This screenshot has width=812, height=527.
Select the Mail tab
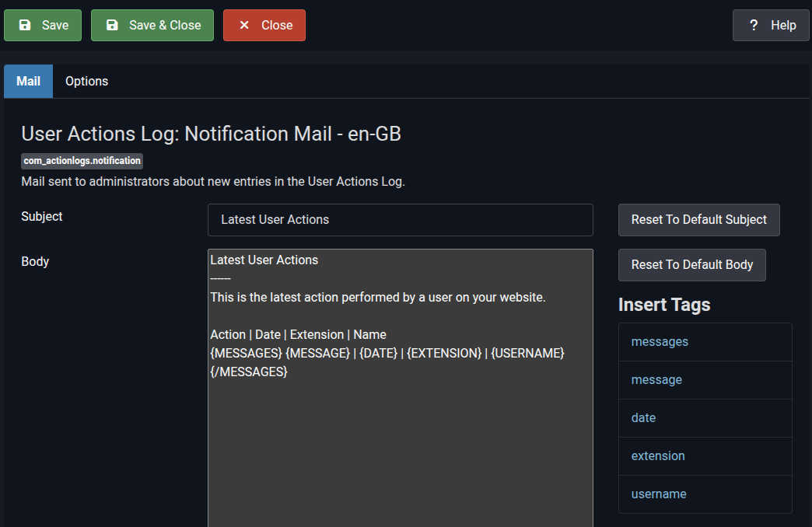28,81
